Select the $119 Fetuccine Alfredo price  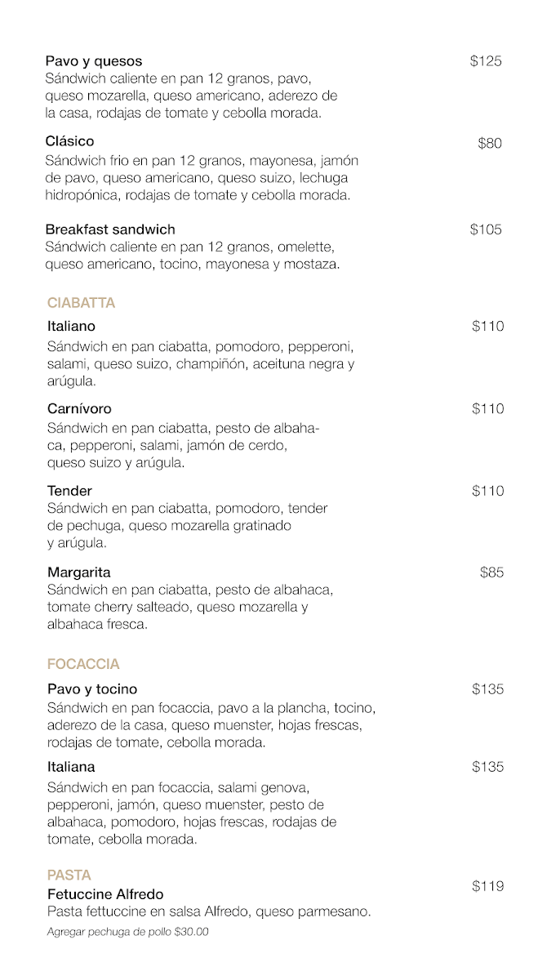point(487,886)
